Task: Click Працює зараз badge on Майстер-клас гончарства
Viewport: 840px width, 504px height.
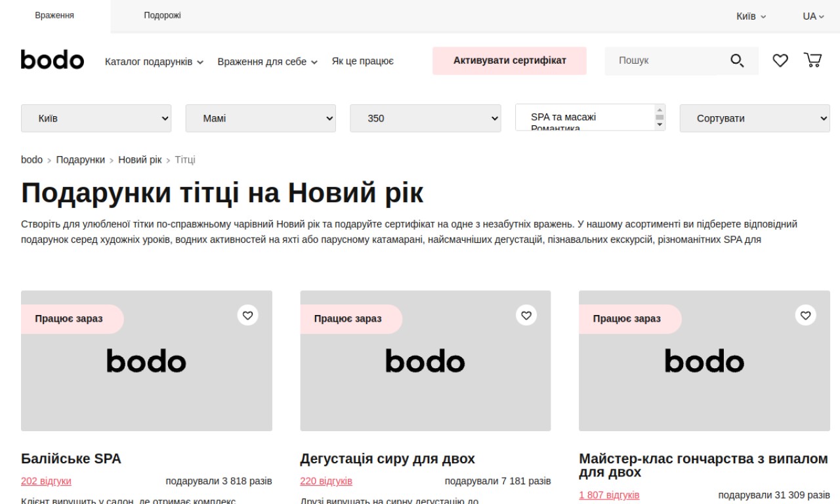Action: (x=630, y=319)
